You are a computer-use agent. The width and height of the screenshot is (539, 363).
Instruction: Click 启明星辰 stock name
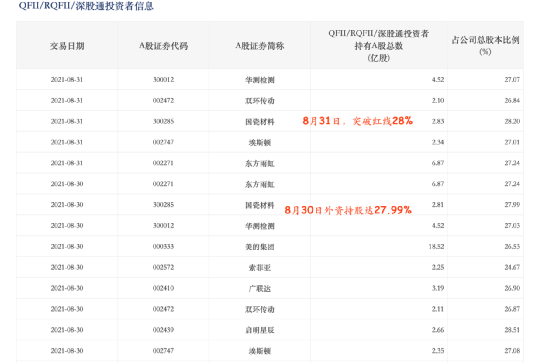pyautogui.click(x=260, y=330)
